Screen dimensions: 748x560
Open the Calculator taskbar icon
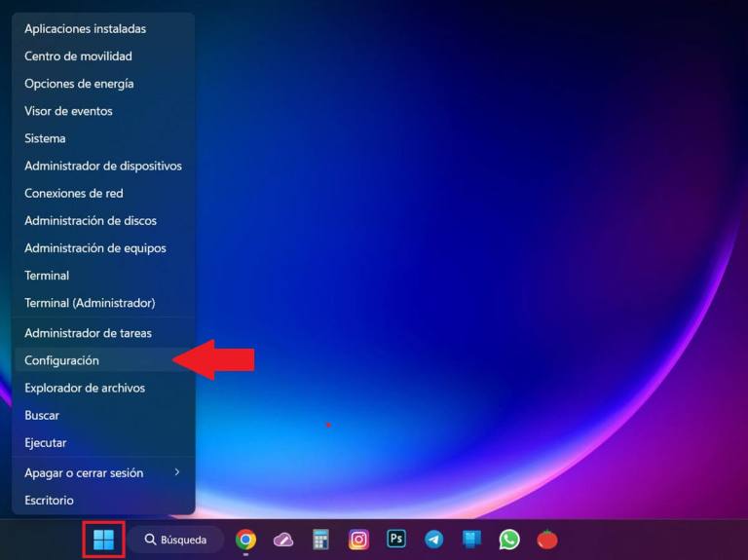click(320, 539)
